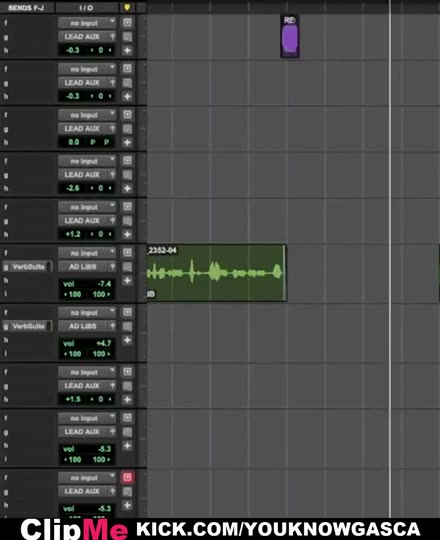Click the plus icon on the first track
The image size is (440, 540).
point(127,51)
